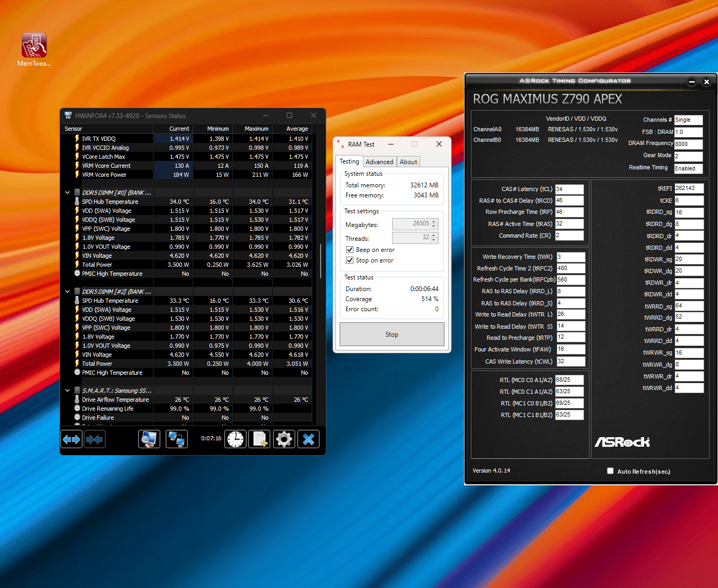Click the HWiNFO blue X close sensors button
Viewport: 718px width, 588px height.
308,439
